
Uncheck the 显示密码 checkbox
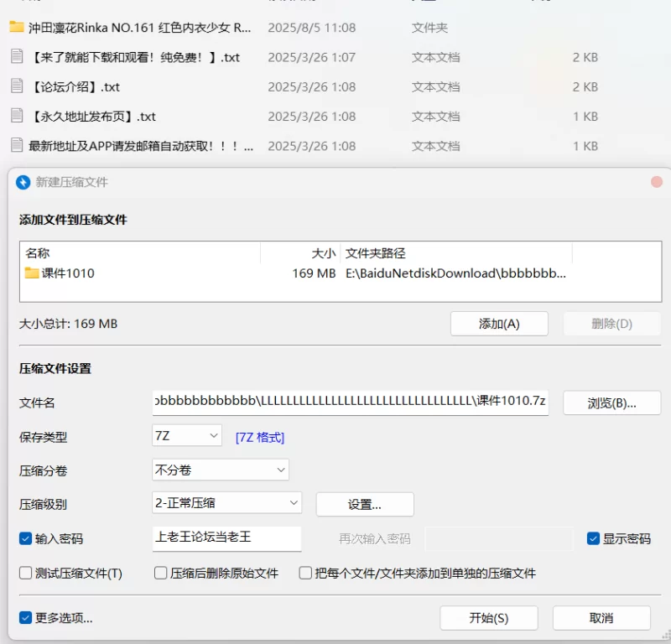tap(593, 538)
